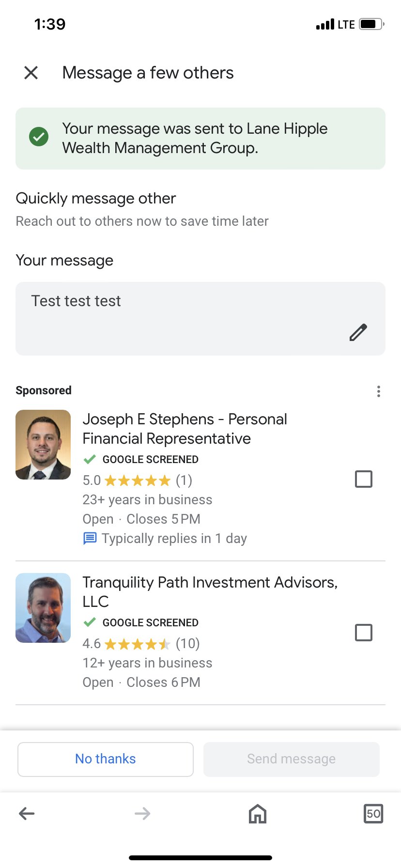Tap the battery status icon
Image resolution: width=401 pixels, height=868 pixels.
click(371, 24)
